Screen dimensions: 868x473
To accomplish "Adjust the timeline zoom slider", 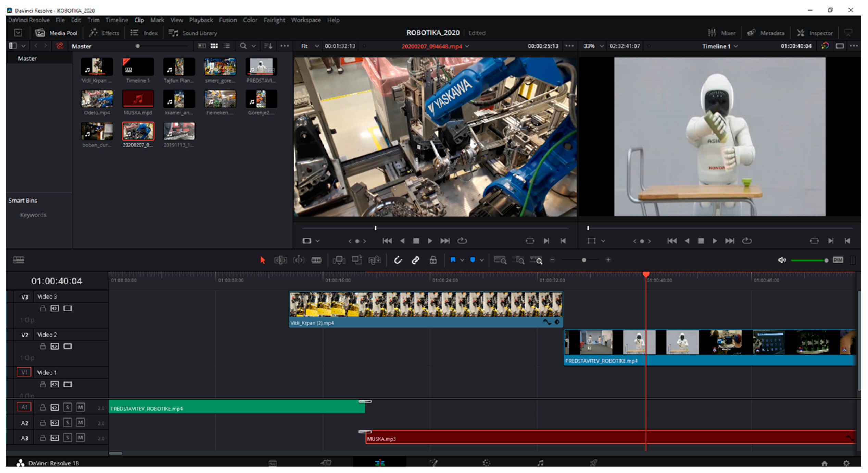I will click(584, 260).
